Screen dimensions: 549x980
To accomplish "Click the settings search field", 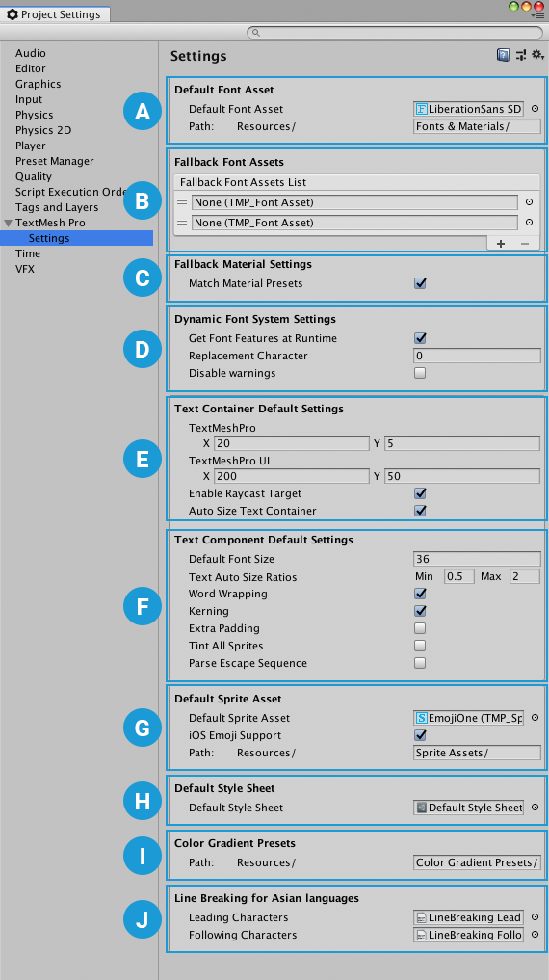I will 395,33.
